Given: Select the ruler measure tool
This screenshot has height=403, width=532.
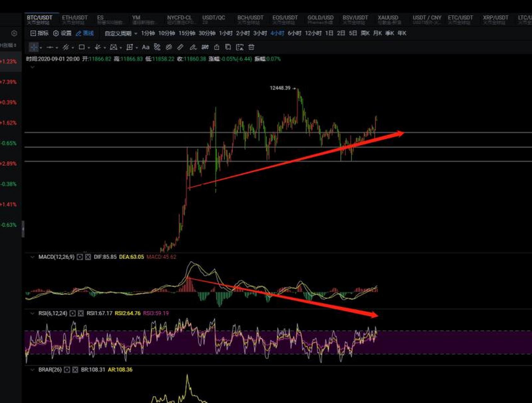Looking at the screenshot, I should point(180,47).
